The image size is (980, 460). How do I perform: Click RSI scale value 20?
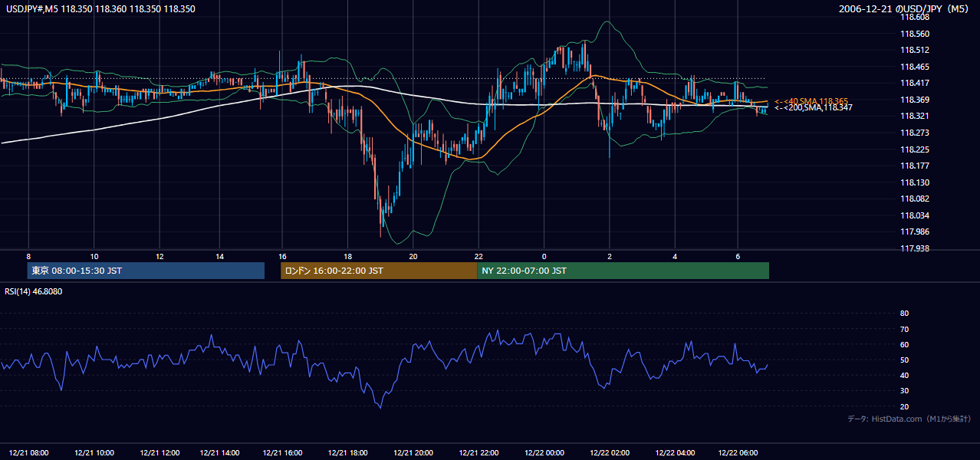coord(904,407)
